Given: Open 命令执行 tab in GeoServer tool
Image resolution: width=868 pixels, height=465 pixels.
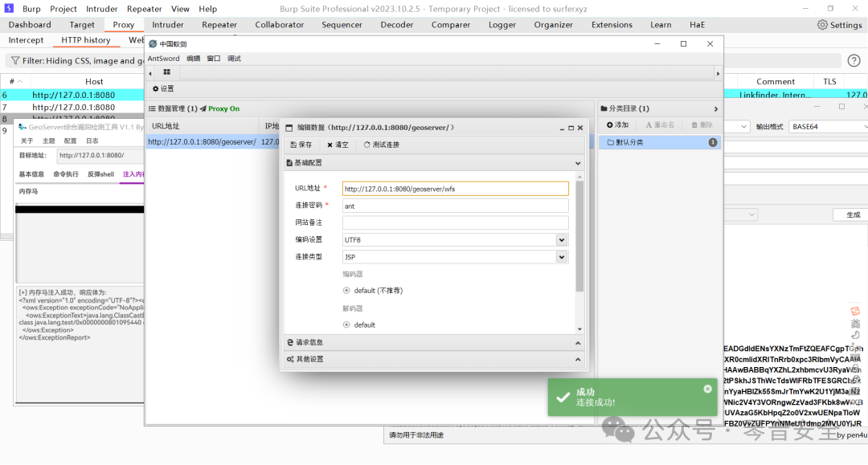Looking at the screenshot, I should pyautogui.click(x=66, y=174).
